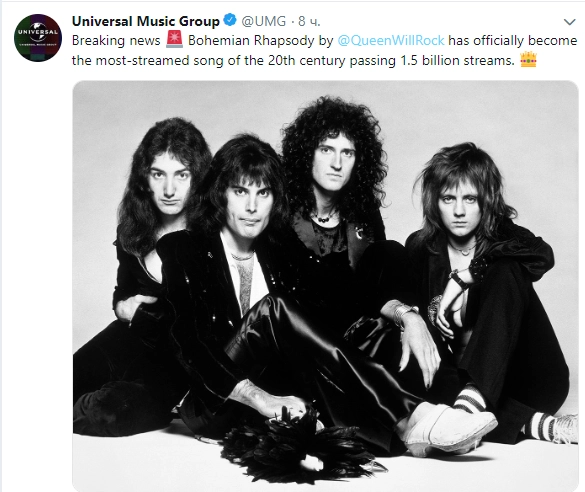585x492 pixels.
Task: Click the red siren emoji
Action: point(174,40)
